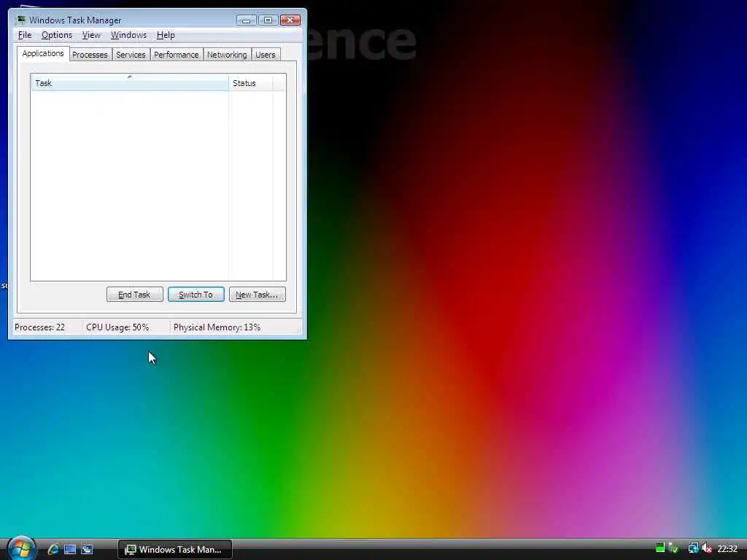This screenshot has width=747, height=560.
Task: Switch to the Services tab
Action: (x=131, y=55)
